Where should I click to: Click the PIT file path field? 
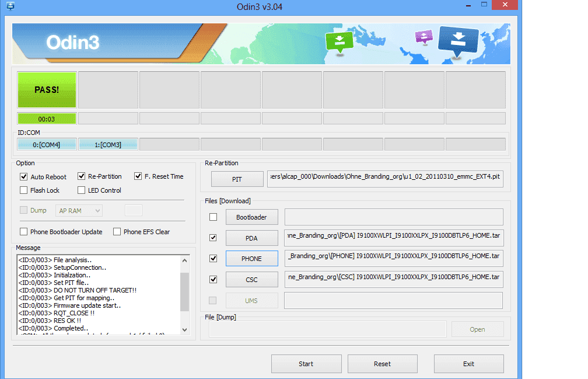(x=385, y=179)
